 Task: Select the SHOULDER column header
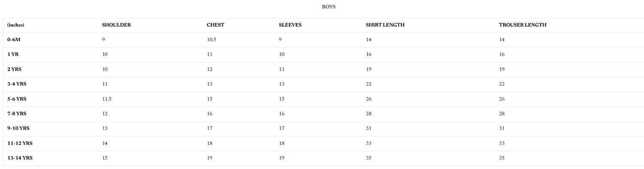click(x=116, y=25)
